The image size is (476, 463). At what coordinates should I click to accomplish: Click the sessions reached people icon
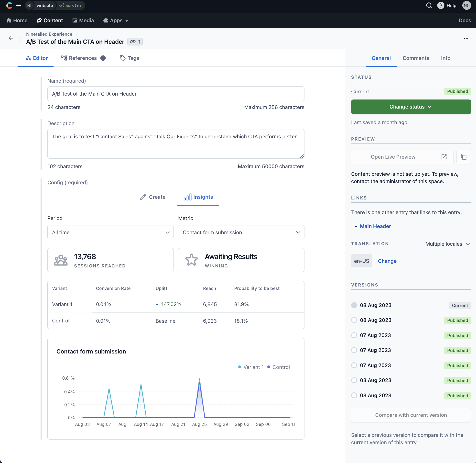pyautogui.click(x=61, y=260)
